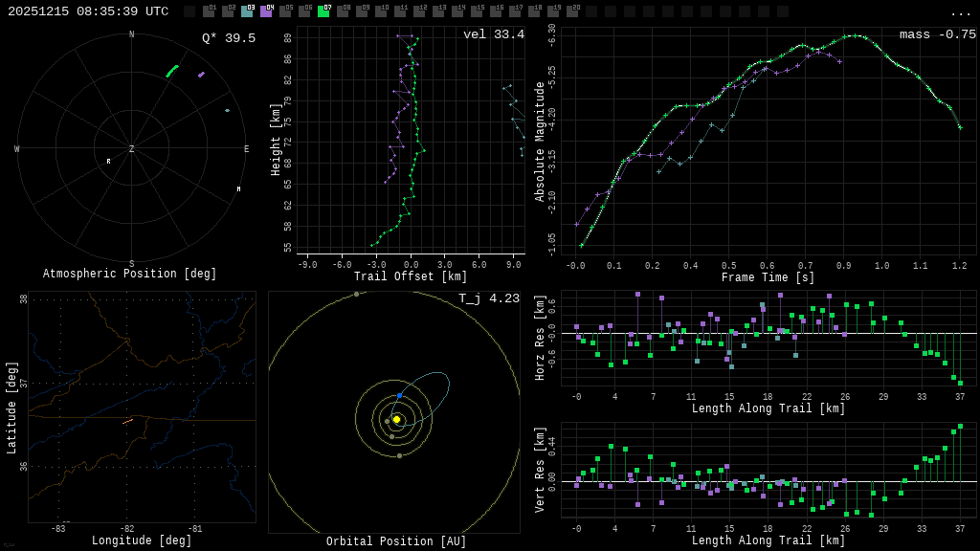The height and width of the screenshot is (551, 980).
Task: Click the blue Earth dot on orbit
Action: [399, 395]
